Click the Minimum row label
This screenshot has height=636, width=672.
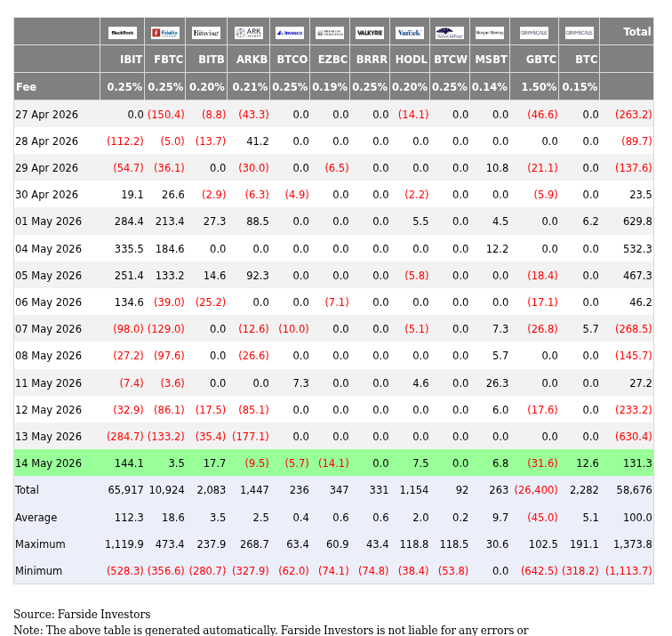[x=38, y=571]
